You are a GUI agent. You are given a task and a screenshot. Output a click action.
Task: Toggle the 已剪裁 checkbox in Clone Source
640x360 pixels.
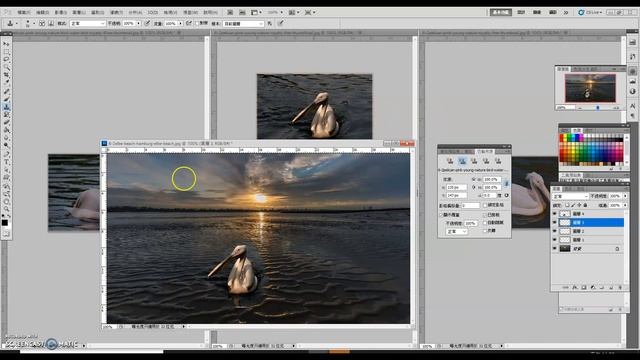(x=485, y=215)
